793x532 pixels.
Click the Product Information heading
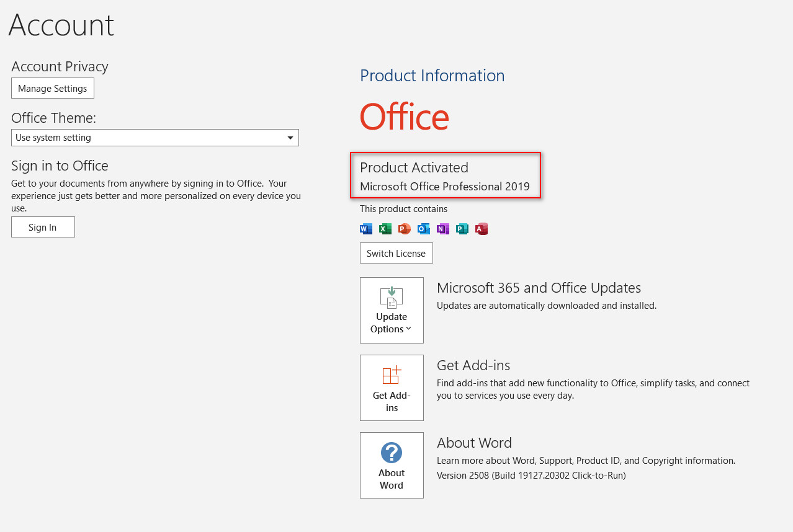click(432, 76)
